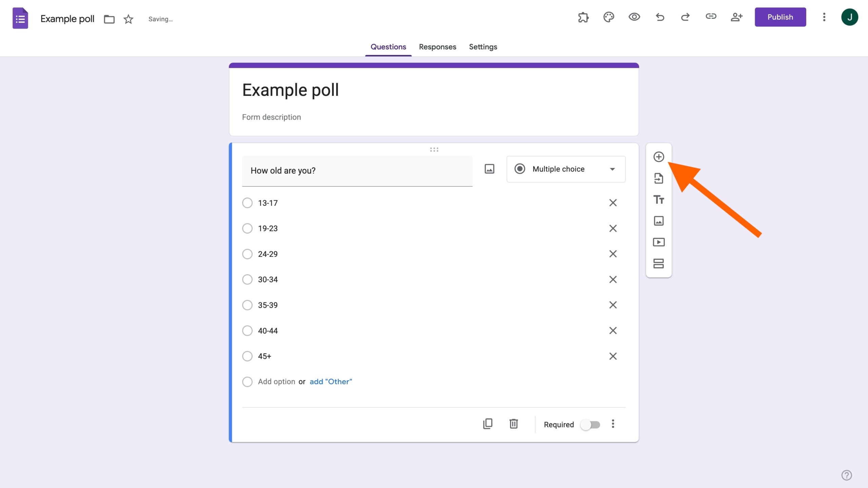The image size is (868, 488).
Task: Open the question's more options menu
Action: [613, 424]
